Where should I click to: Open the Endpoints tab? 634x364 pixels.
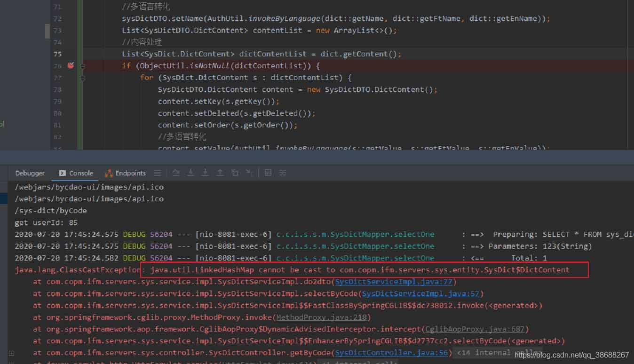(125, 173)
